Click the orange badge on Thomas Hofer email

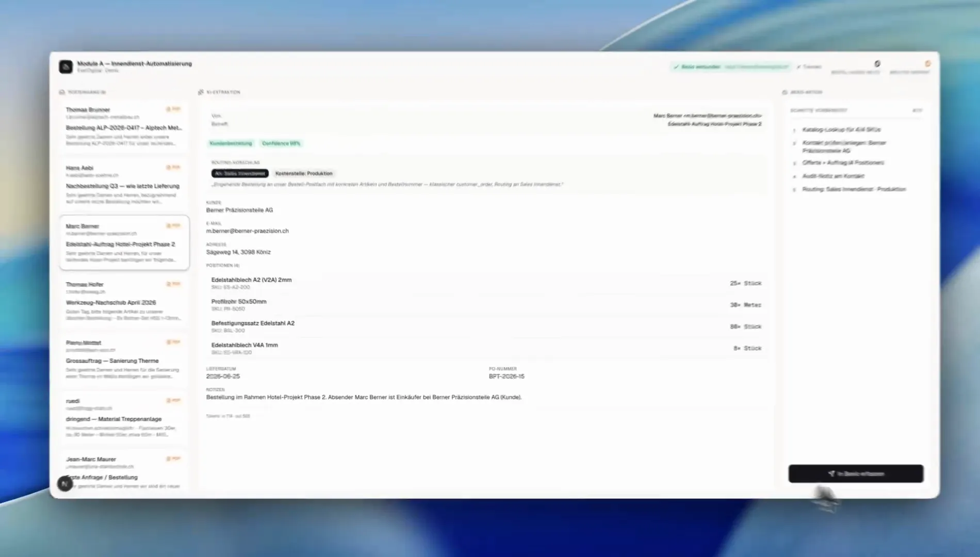click(173, 284)
